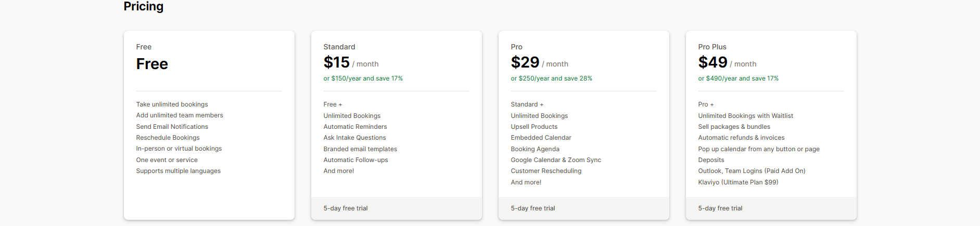Click the $150/year save 17% offer
980x226 pixels.
point(363,78)
